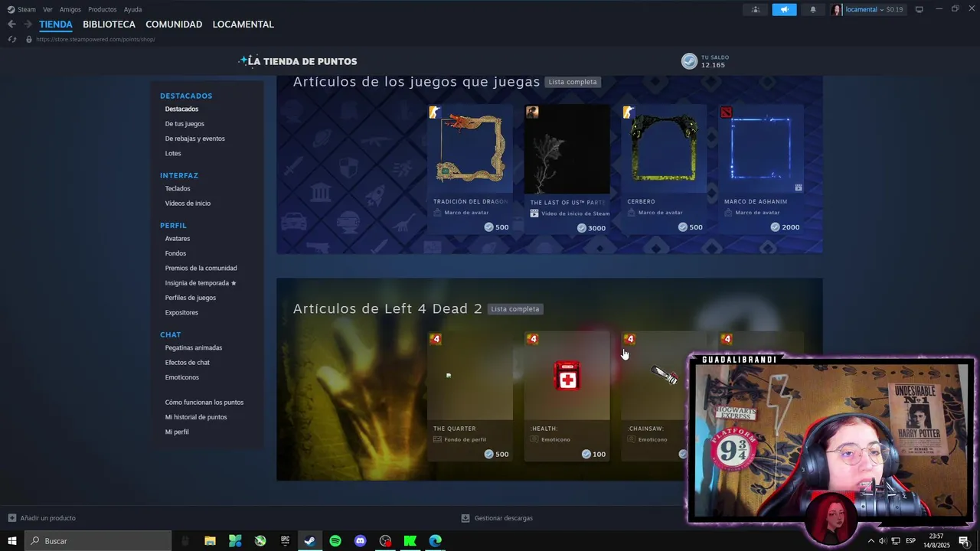This screenshot has width=980, height=551.
Task: Open Emoticonos in the sidebar
Action: point(181,377)
